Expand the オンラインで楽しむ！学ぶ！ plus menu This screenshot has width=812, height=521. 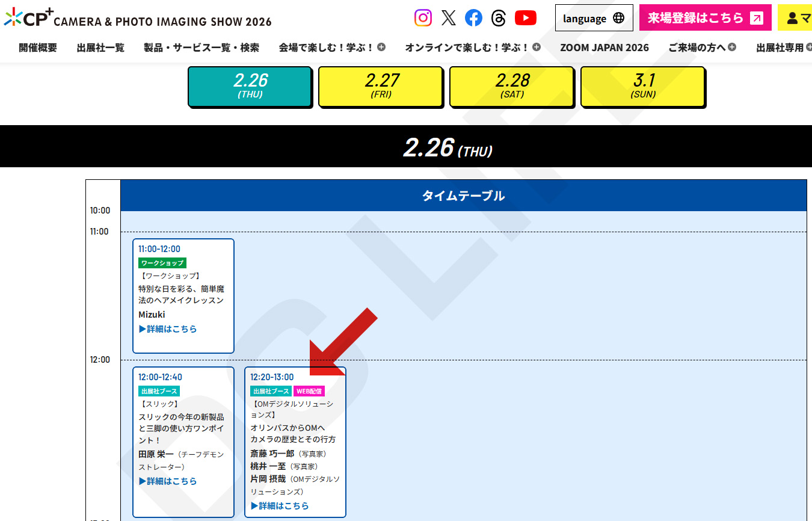pos(537,46)
